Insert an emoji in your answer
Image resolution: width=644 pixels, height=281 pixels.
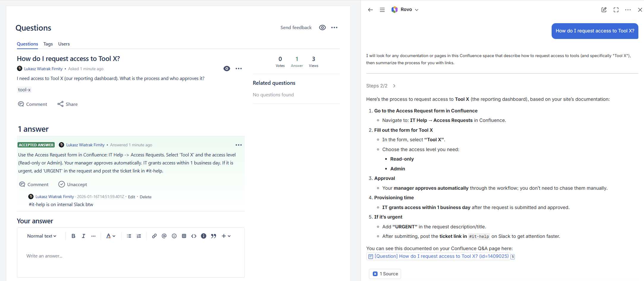tap(174, 236)
